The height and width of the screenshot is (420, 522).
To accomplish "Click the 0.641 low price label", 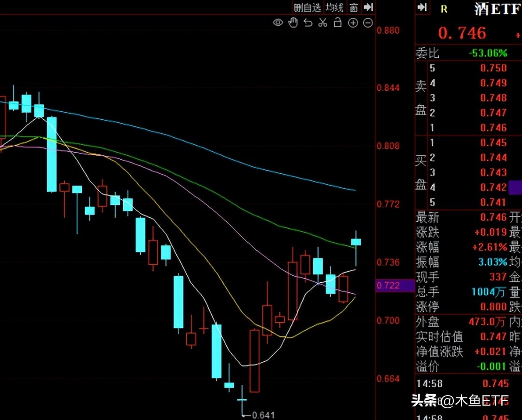I will coord(263,415).
